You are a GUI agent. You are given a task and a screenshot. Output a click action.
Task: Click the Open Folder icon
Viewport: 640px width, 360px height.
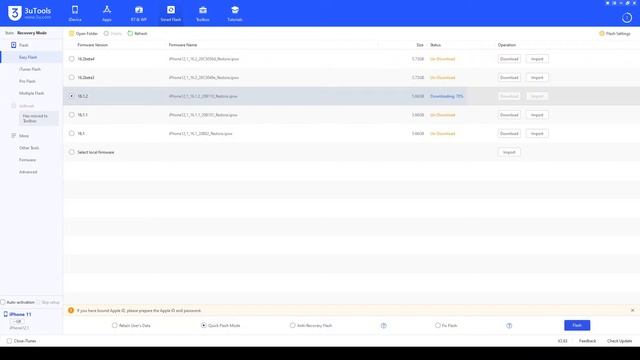pyautogui.click(x=71, y=33)
